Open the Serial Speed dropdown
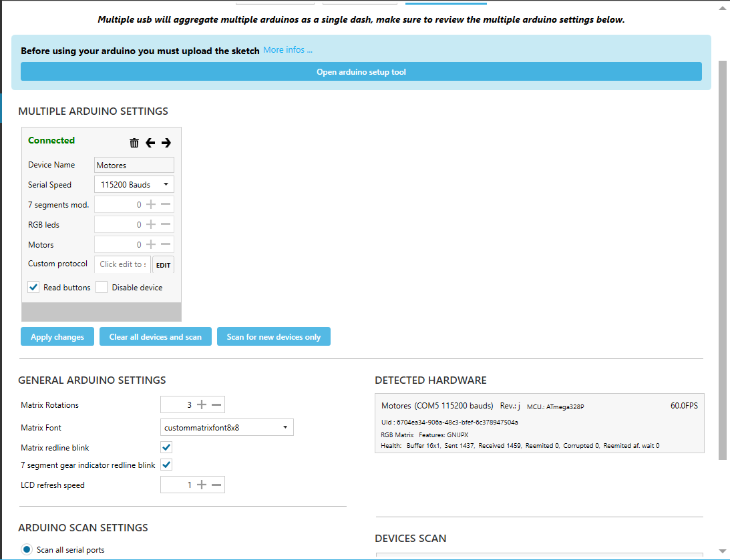 click(x=134, y=185)
